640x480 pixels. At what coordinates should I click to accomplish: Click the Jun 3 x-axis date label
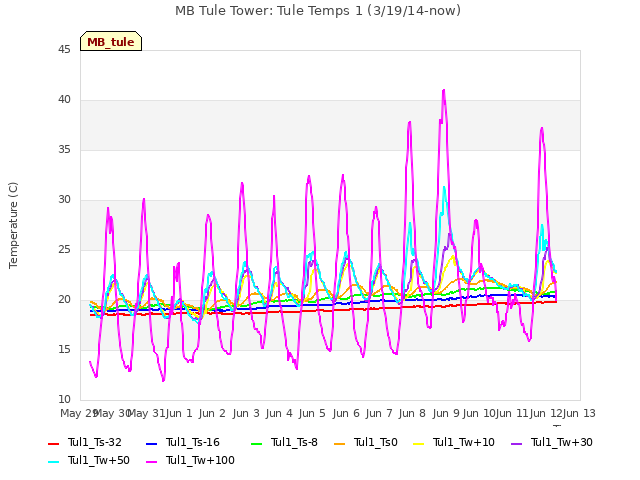click(246, 413)
